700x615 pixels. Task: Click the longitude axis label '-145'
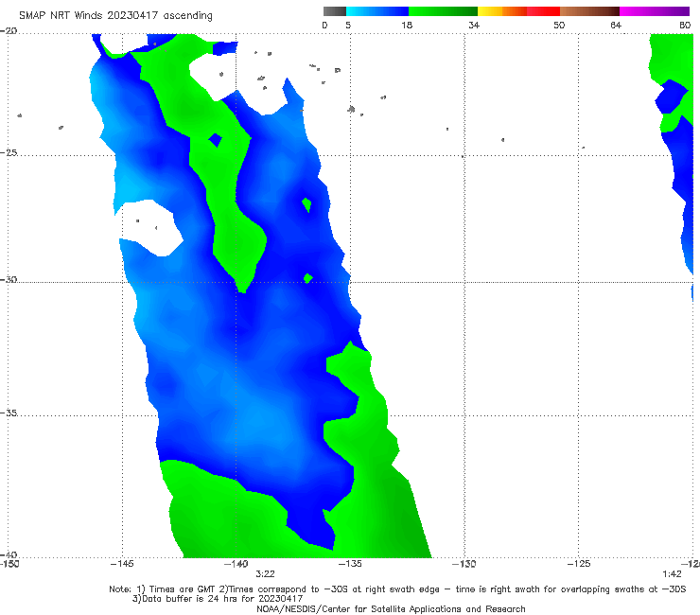click(x=122, y=564)
